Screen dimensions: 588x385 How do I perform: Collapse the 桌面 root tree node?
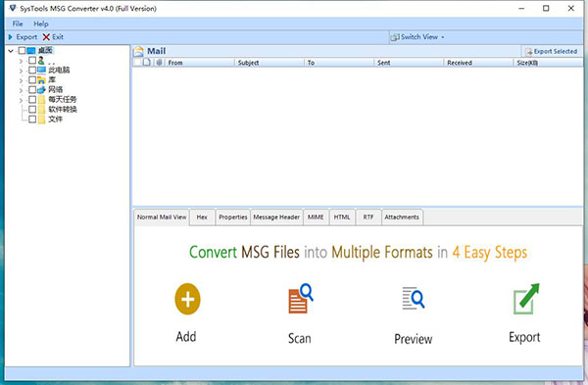click(x=11, y=51)
